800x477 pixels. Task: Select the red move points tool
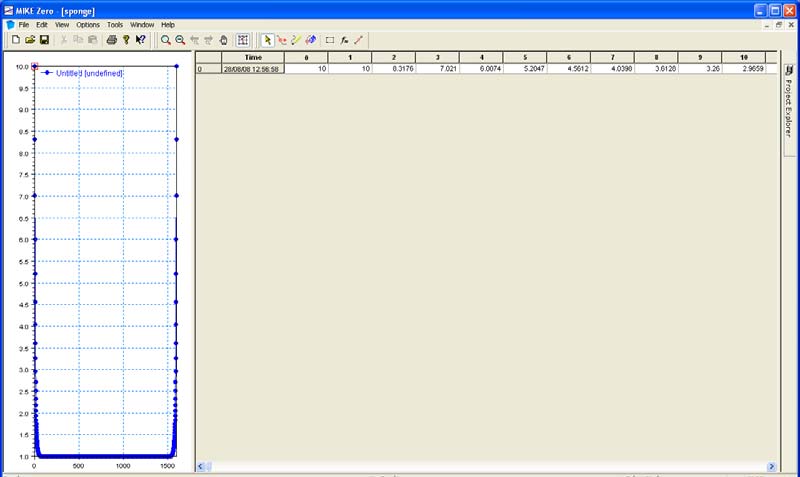282,40
